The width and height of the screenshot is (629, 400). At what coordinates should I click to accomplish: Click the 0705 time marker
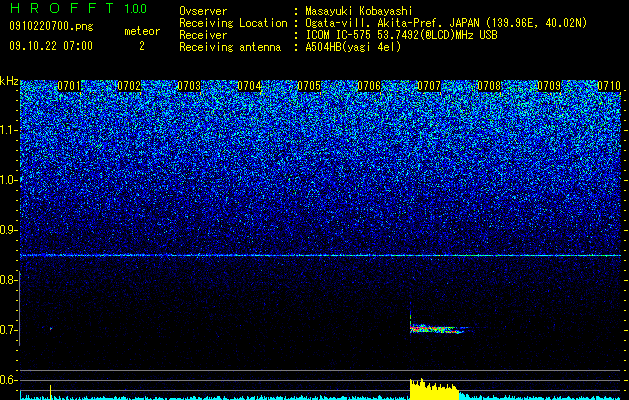(309, 86)
